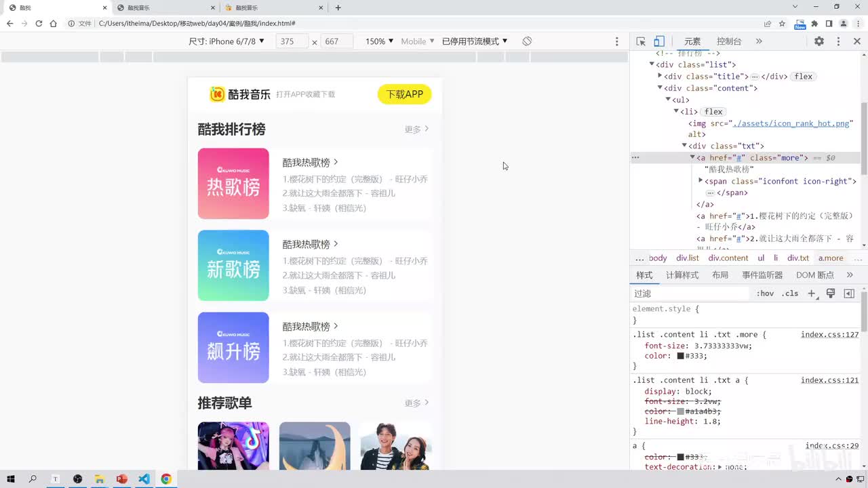
Task: Expand text-decoration property triangle
Action: (719, 467)
